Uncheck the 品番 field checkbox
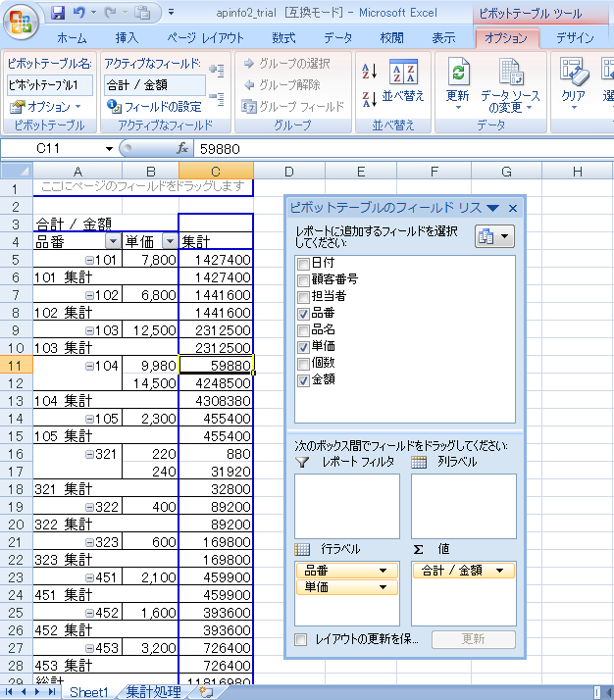 (303, 313)
